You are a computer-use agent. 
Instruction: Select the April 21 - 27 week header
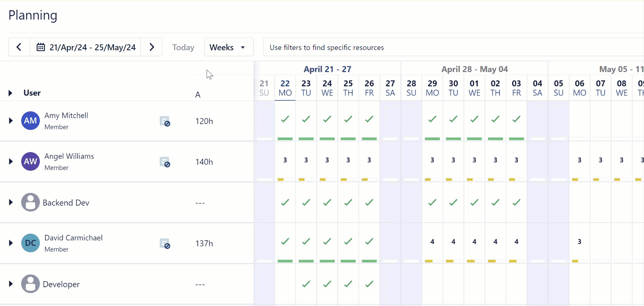[327, 69]
